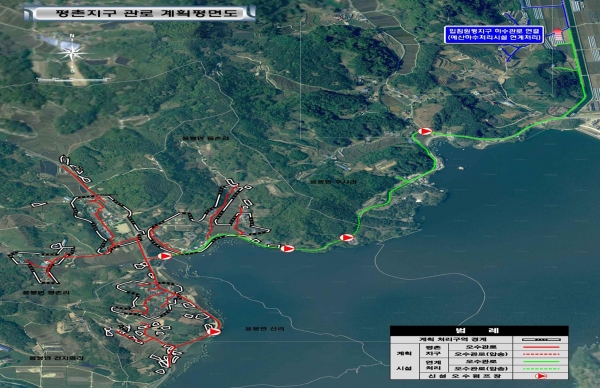600x388 pixels.
Task: Click the 응봉면 건지화리 place label
Action: [57, 358]
